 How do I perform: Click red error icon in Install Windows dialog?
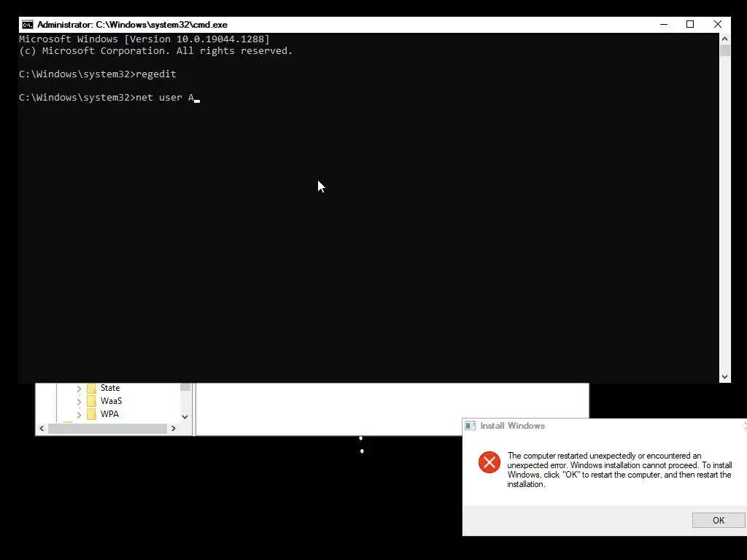489,462
